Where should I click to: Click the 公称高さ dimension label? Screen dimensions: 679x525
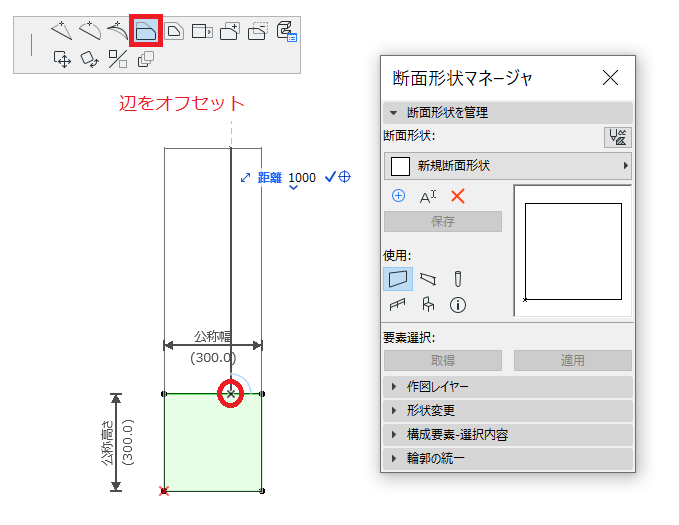[x=107, y=442]
